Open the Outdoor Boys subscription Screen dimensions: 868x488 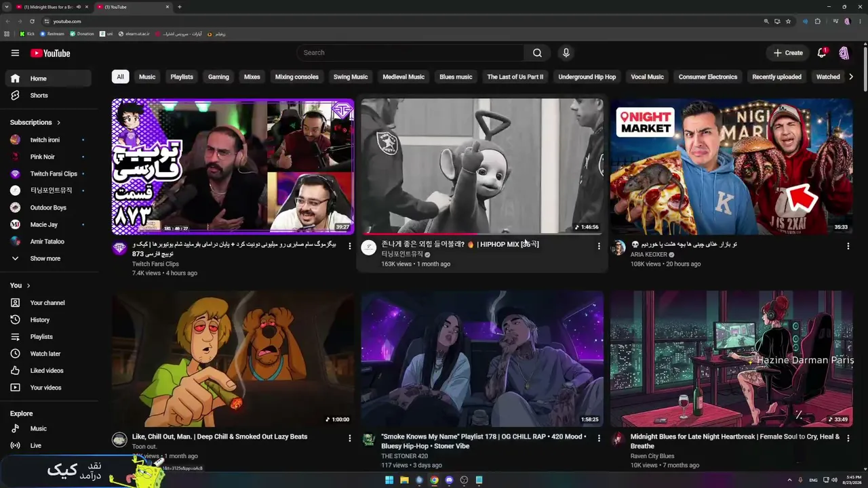tap(47, 208)
